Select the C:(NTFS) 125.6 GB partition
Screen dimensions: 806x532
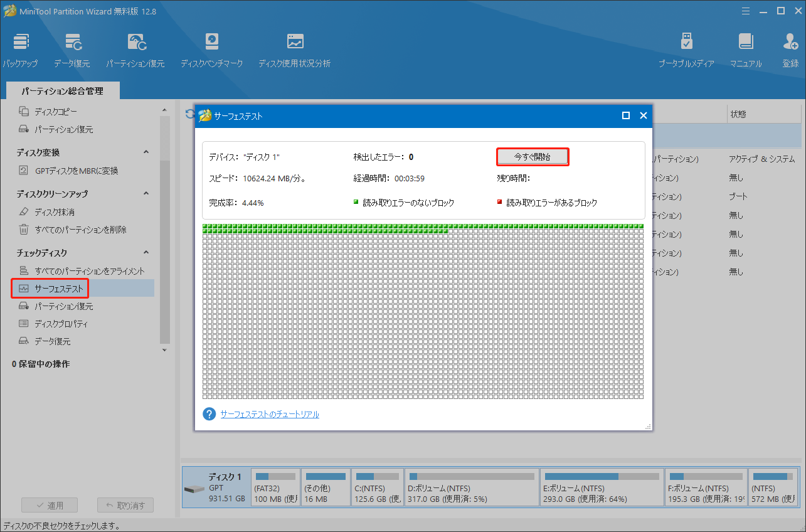pos(377,486)
